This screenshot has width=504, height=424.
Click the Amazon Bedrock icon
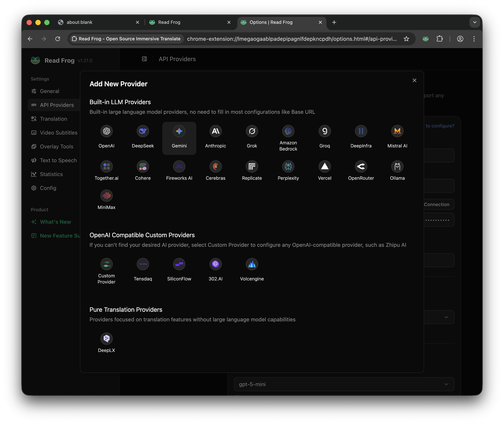(x=288, y=131)
